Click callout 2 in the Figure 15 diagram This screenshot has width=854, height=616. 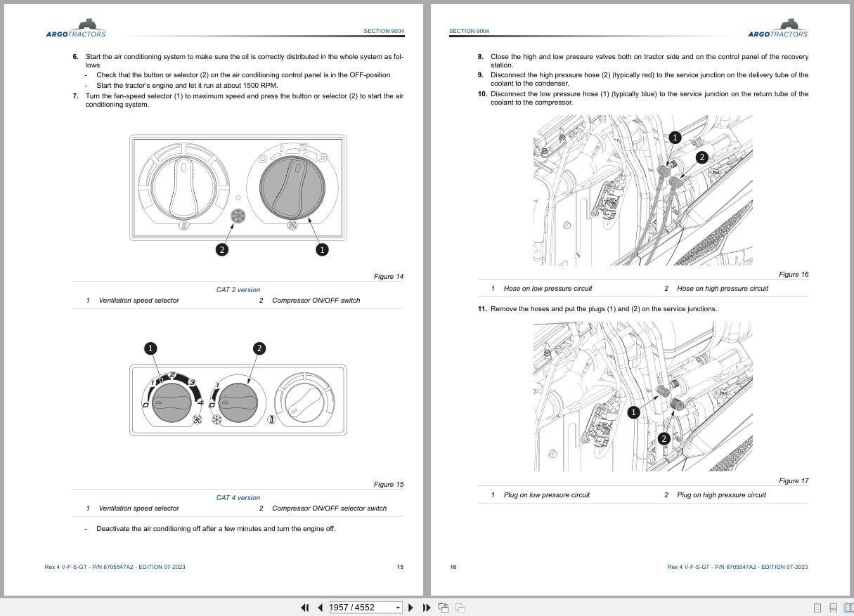(x=259, y=348)
